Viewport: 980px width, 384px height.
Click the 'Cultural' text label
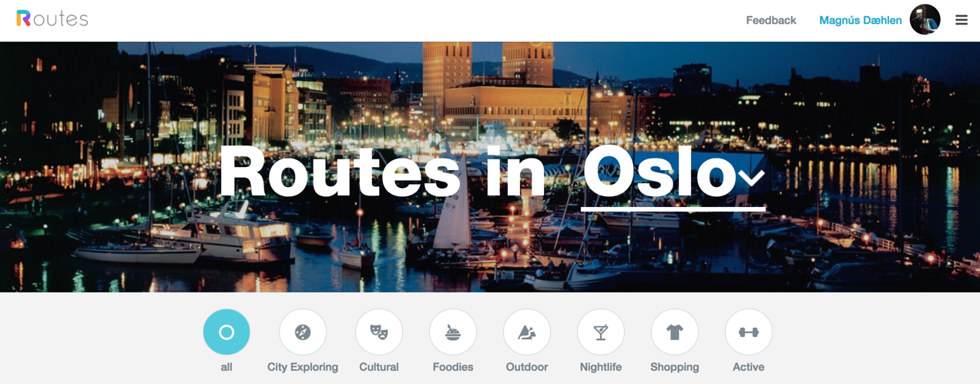(379, 367)
